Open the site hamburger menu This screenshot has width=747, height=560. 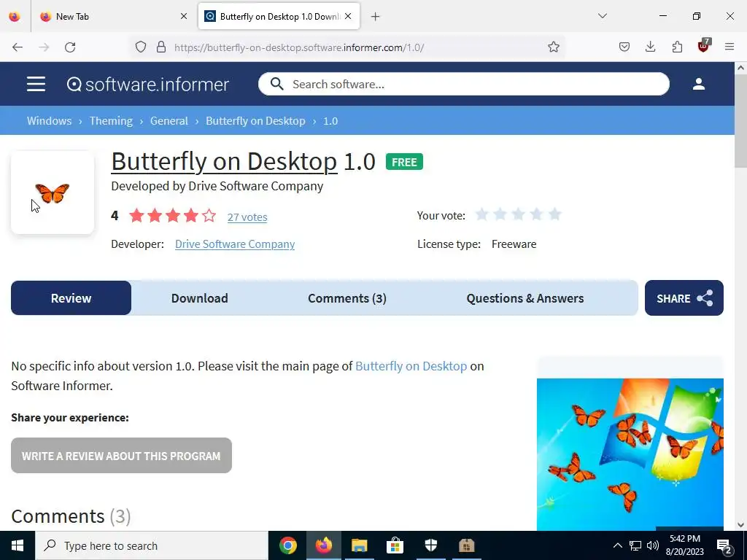pos(36,85)
